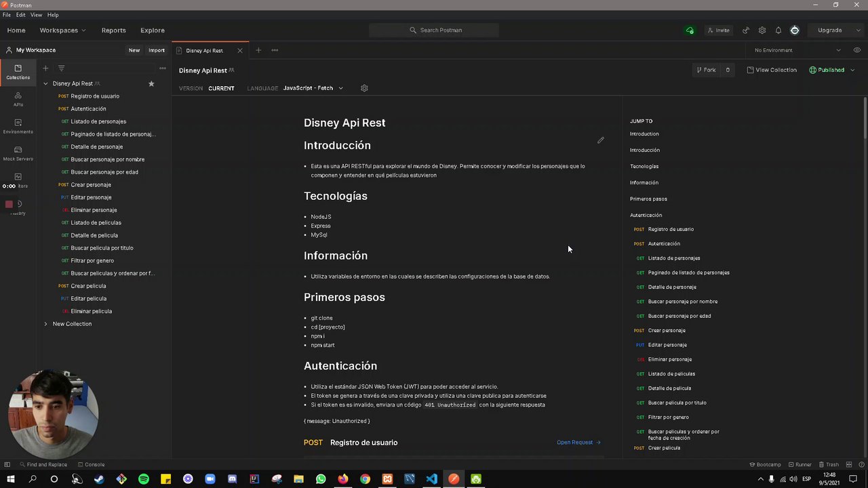Open the Workspaces dropdown
868x488 pixels.
62,30
